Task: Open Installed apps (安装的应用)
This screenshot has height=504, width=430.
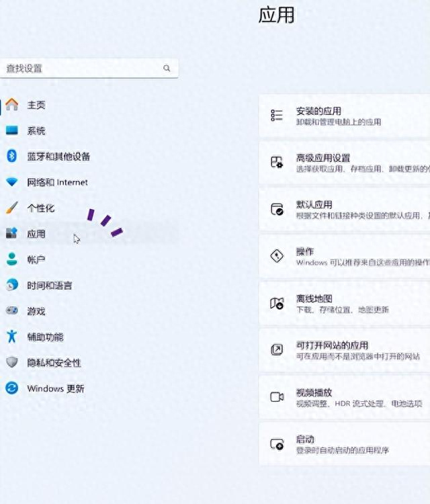Action: (345, 116)
